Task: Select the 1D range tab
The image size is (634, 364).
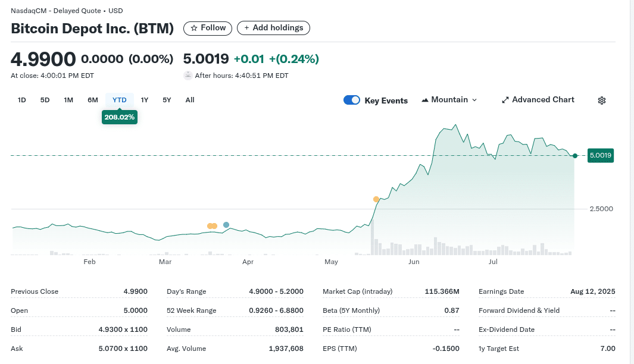Action: 22,100
